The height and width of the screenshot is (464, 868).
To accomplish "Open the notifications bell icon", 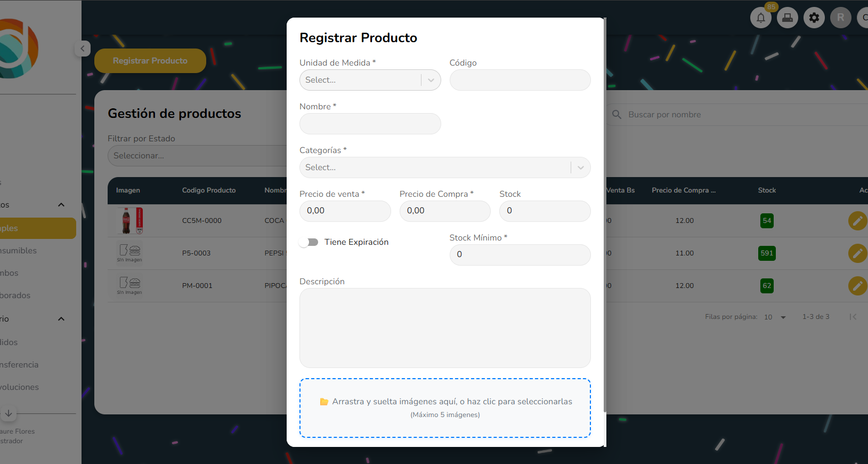I will click(760, 18).
